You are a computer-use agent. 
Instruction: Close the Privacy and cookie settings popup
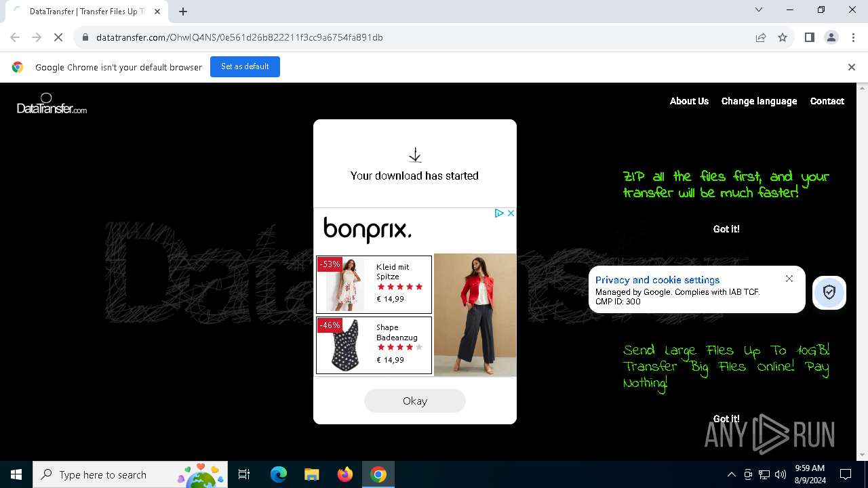(789, 279)
